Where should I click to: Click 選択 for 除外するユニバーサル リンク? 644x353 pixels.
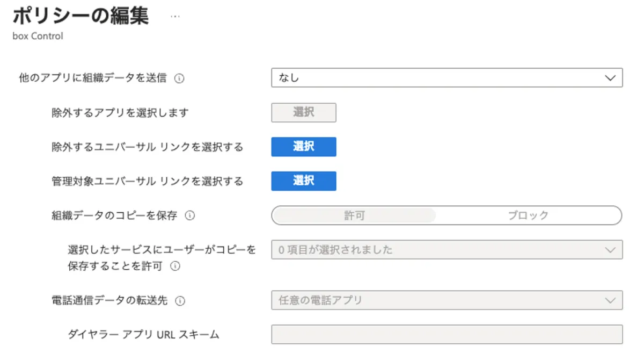[x=304, y=147]
